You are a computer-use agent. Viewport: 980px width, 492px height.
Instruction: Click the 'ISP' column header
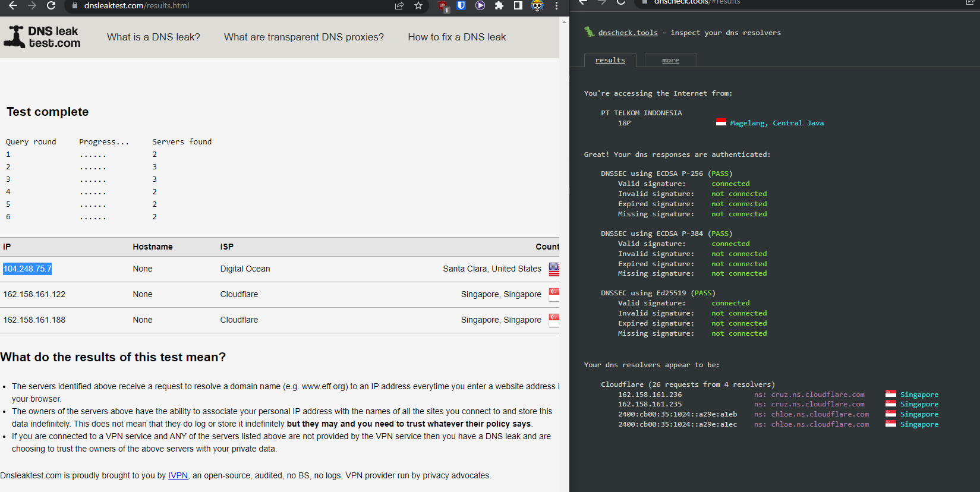[x=226, y=247]
